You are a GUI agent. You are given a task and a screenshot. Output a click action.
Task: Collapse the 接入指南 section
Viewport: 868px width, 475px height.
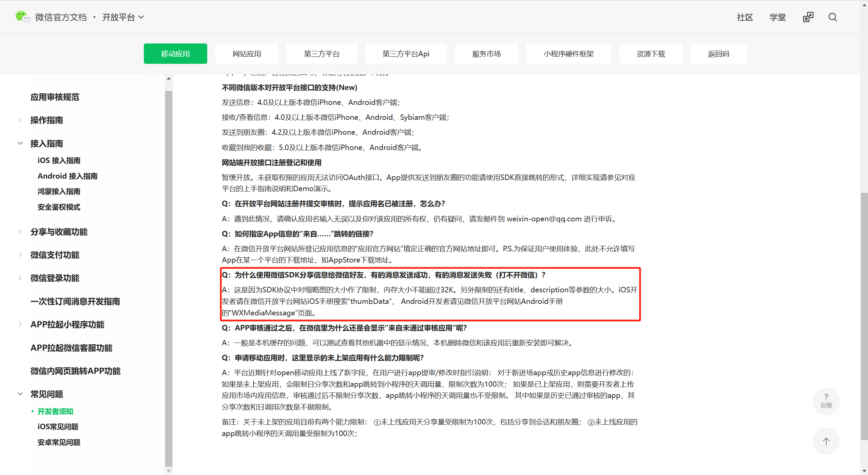[x=20, y=143]
